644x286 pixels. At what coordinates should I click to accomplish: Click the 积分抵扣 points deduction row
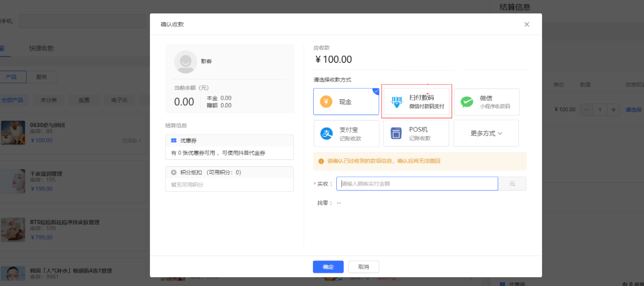229,172
